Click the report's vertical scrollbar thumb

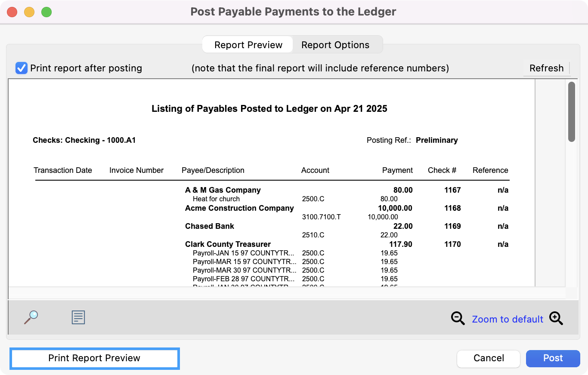pyautogui.click(x=571, y=112)
